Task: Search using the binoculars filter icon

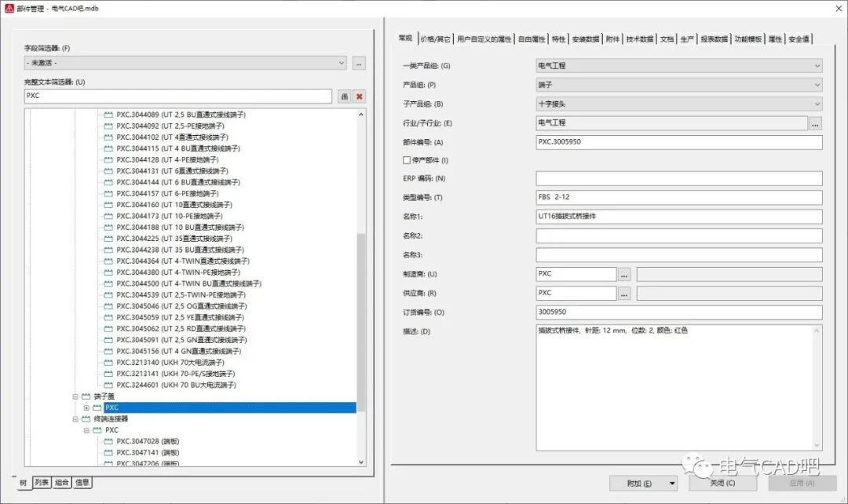Action: pos(345,96)
